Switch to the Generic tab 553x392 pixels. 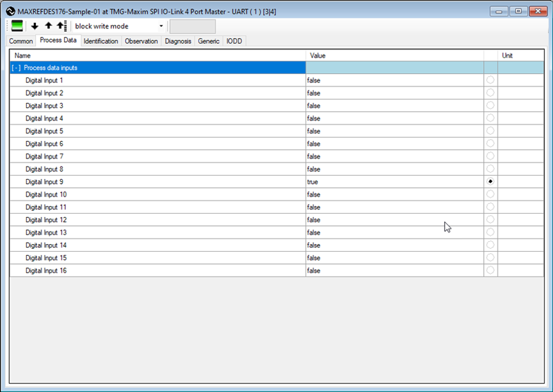209,41
